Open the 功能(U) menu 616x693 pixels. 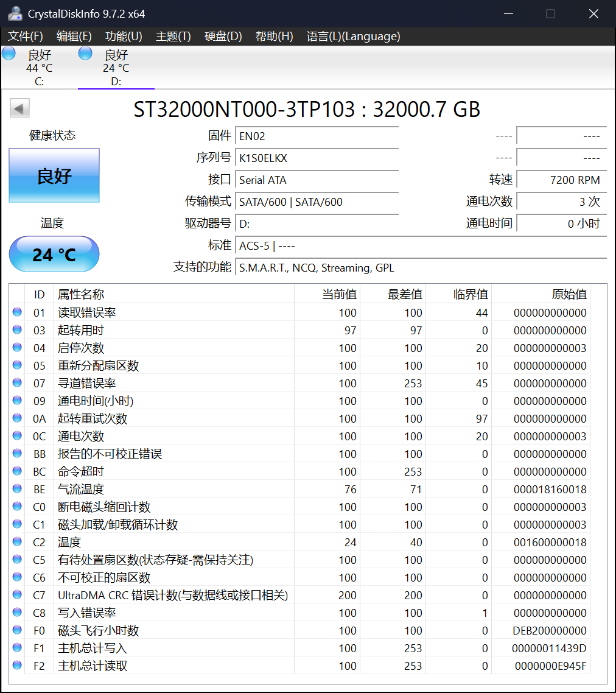(x=123, y=37)
